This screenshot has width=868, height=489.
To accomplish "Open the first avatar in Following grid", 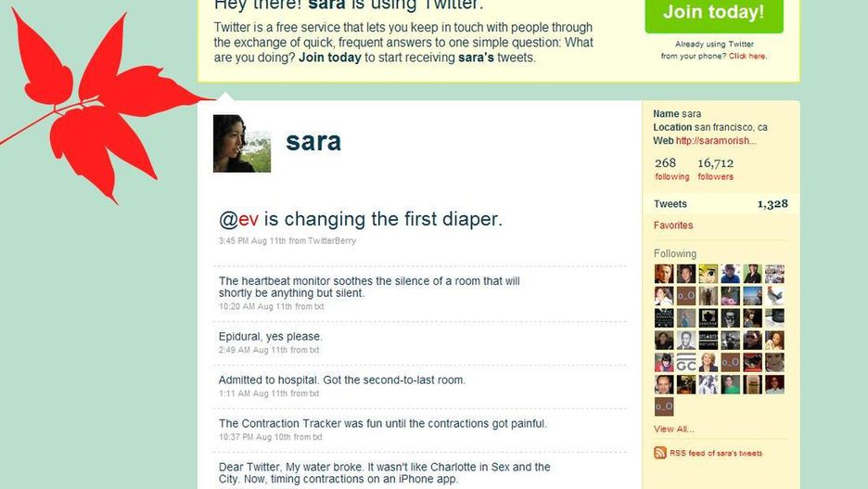I will click(664, 274).
